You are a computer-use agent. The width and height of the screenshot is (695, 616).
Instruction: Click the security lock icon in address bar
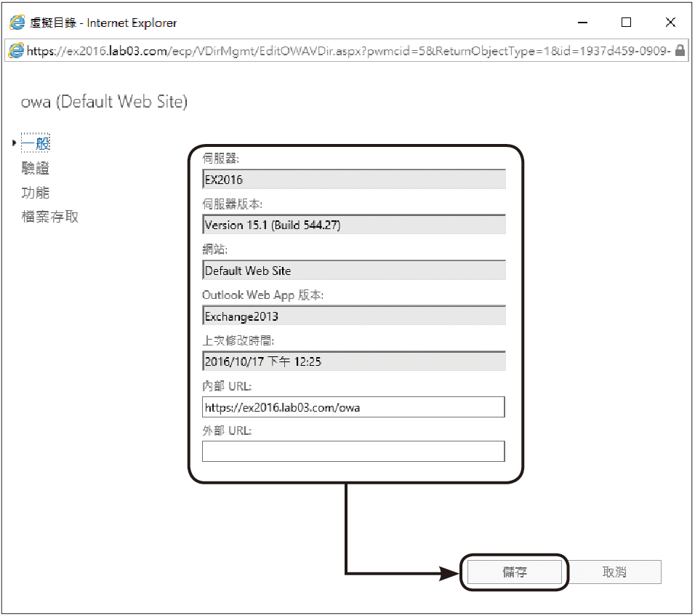coord(680,50)
